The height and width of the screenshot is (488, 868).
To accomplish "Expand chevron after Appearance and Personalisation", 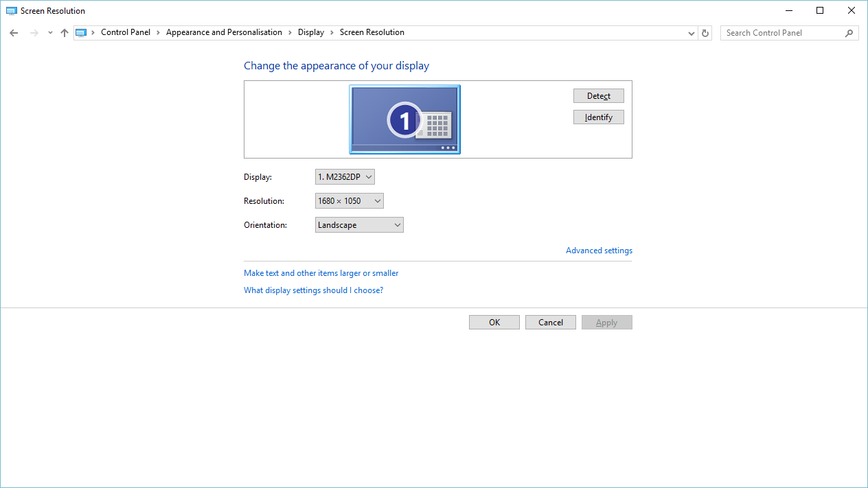I will tap(290, 32).
